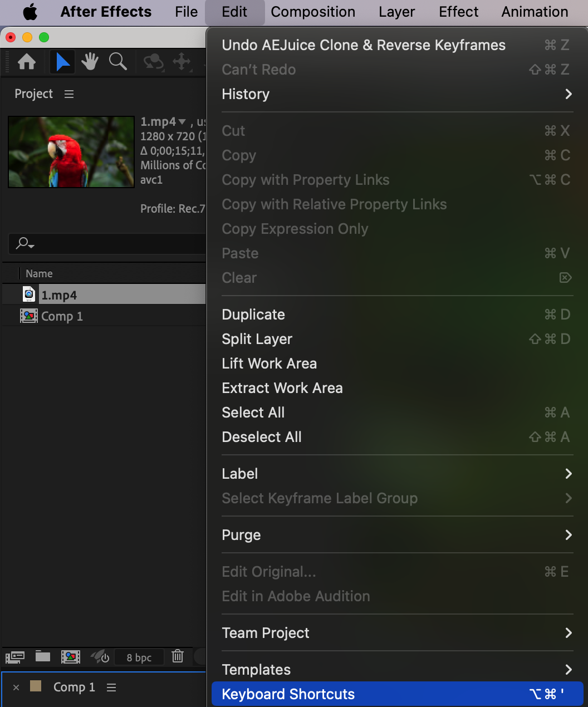The height and width of the screenshot is (707, 588).
Task: Expand the History submenu
Action: (x=568, y=94)
